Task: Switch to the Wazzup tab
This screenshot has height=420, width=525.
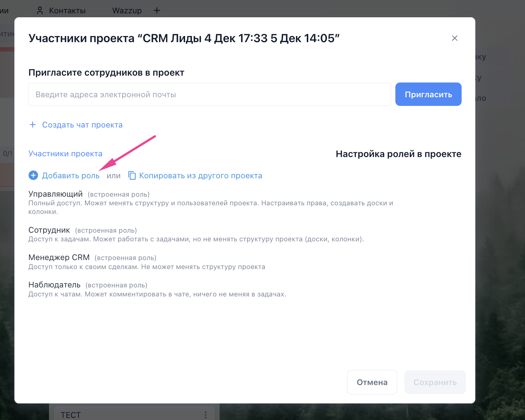Action: (127, 10)
